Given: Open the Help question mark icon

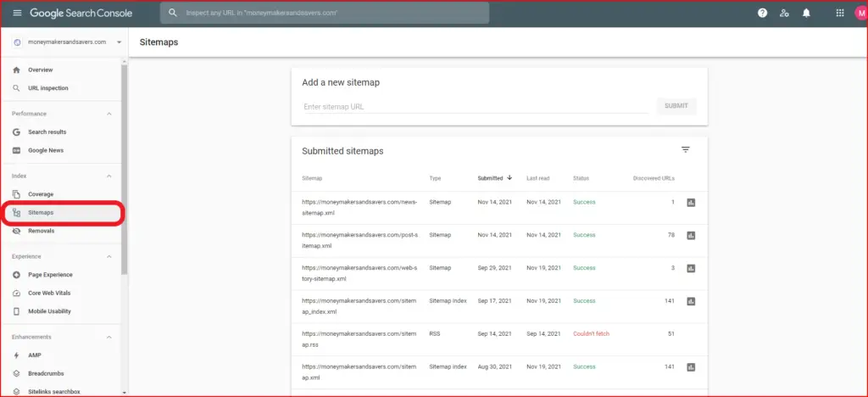Looking at the screenshot, I should (x=762, y=13).
